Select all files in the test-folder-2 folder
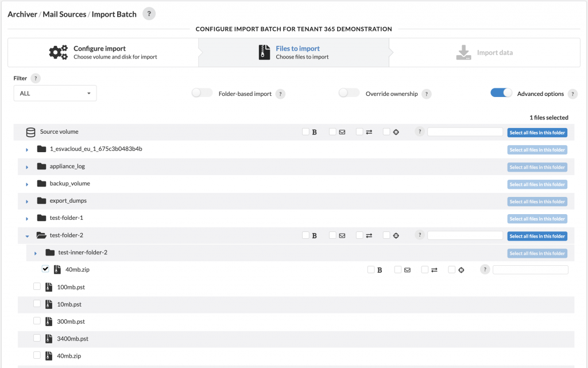588x368 pixels. 537,236
